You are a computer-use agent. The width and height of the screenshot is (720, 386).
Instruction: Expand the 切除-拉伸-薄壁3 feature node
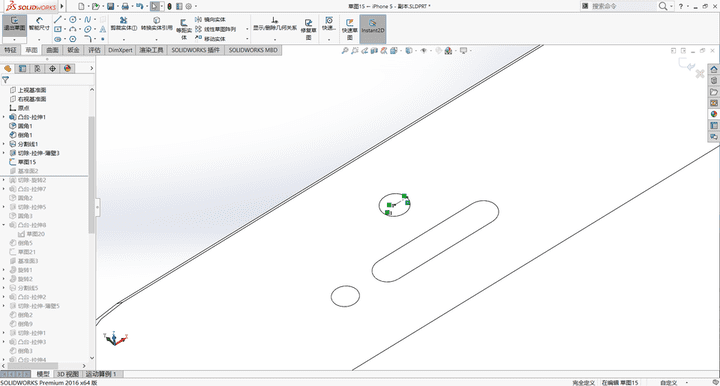(4, 153)
